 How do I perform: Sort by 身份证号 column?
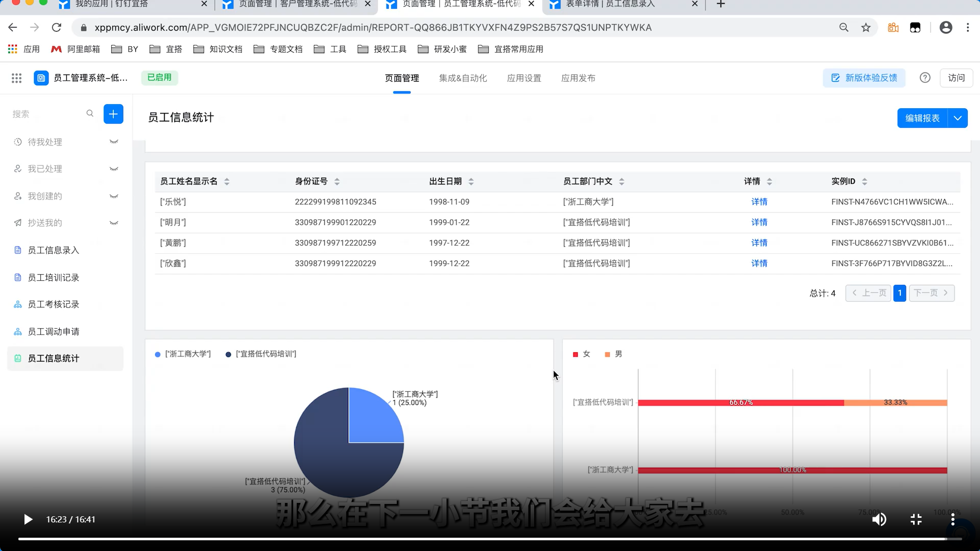337,181
